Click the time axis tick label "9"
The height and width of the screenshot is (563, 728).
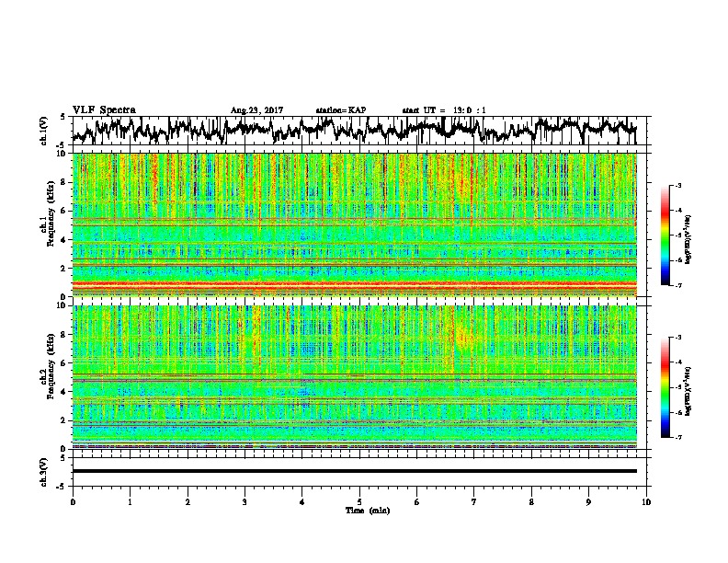pos(588,502)
